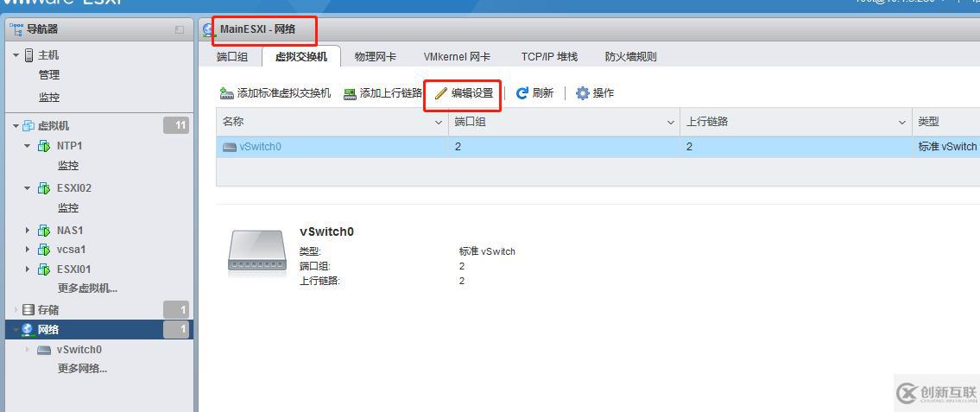Select the 虚拟交换机 tab
This screenshot has width=980, height=412.
point(301,56)
